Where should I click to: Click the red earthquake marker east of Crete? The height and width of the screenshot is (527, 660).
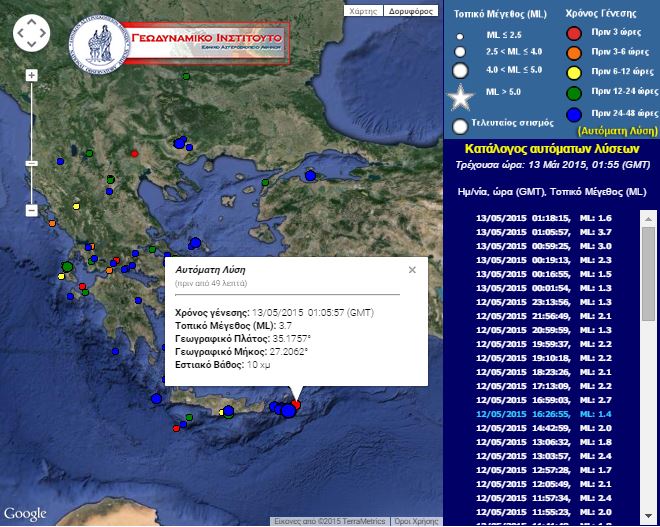click(297, 405)
